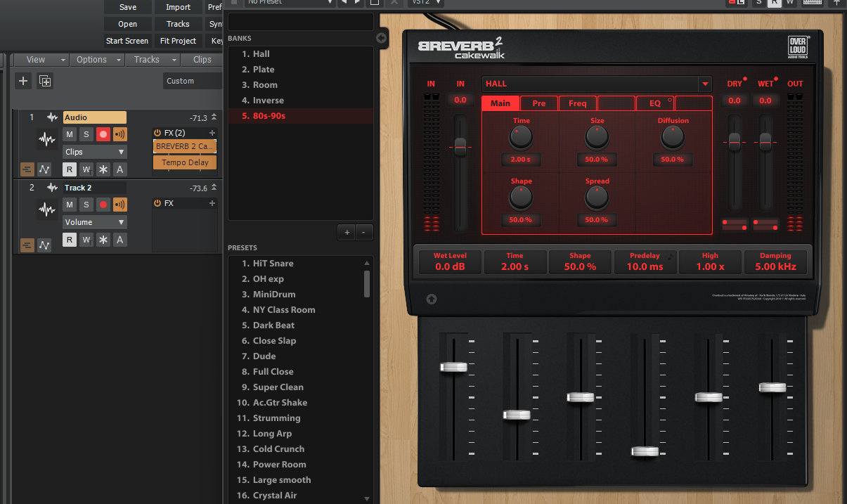Switch to the EQ tab in BREVERB
This screenshot has height=504, width=847.
coord(655,103)
